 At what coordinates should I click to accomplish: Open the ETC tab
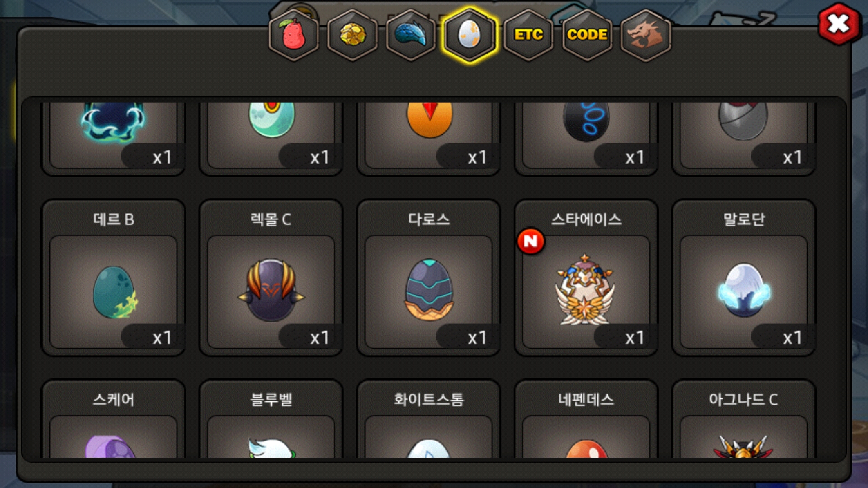click(x=528, y=35)
